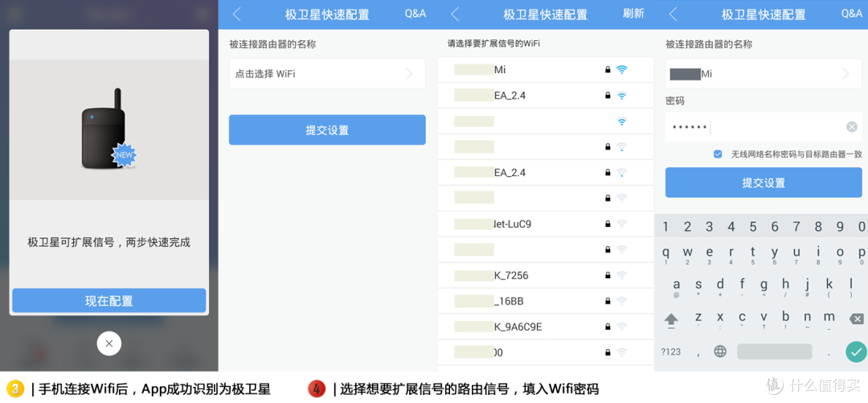Open the 点击选择 WiFi row
The width and height of the screenshot is (868, 403).
point(327,74)
